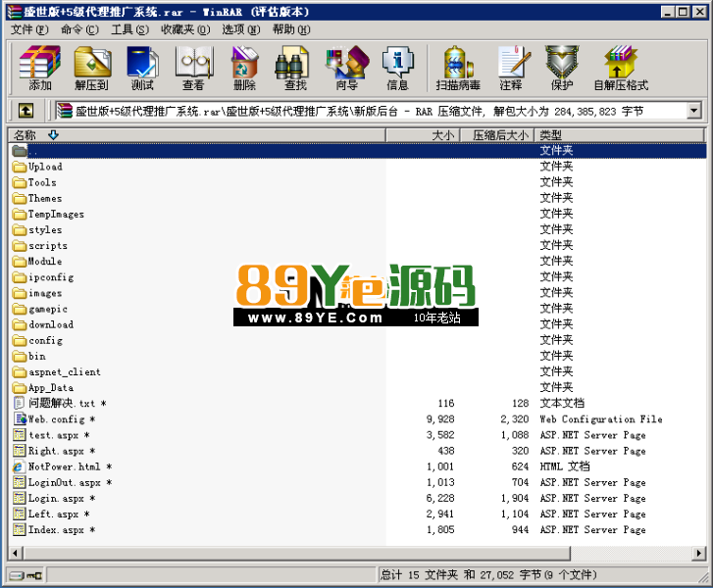The height and width of the screenshot is (588, 713).
Task: Select the styles folder row
Action: click(x=357, y=230)
